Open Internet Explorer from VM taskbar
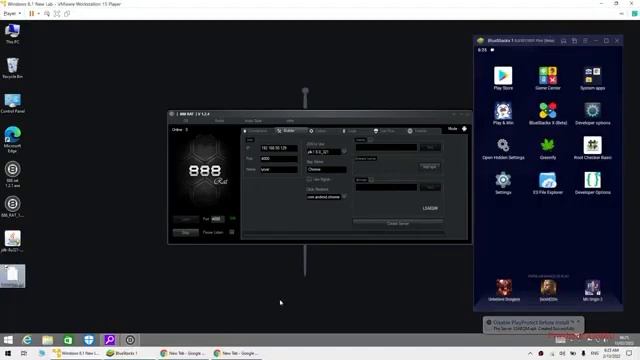This screenshot has height=360, width=640. [27, 340]
